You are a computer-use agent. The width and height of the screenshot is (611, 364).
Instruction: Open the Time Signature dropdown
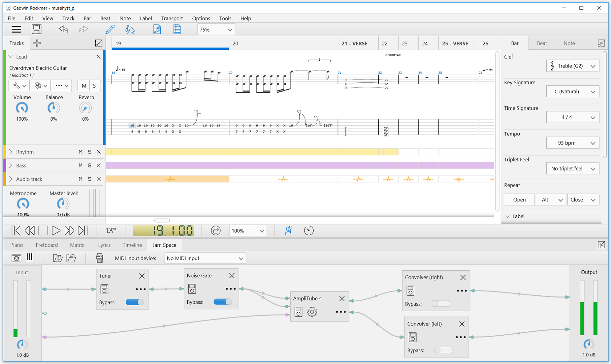(x=573, y=117)
